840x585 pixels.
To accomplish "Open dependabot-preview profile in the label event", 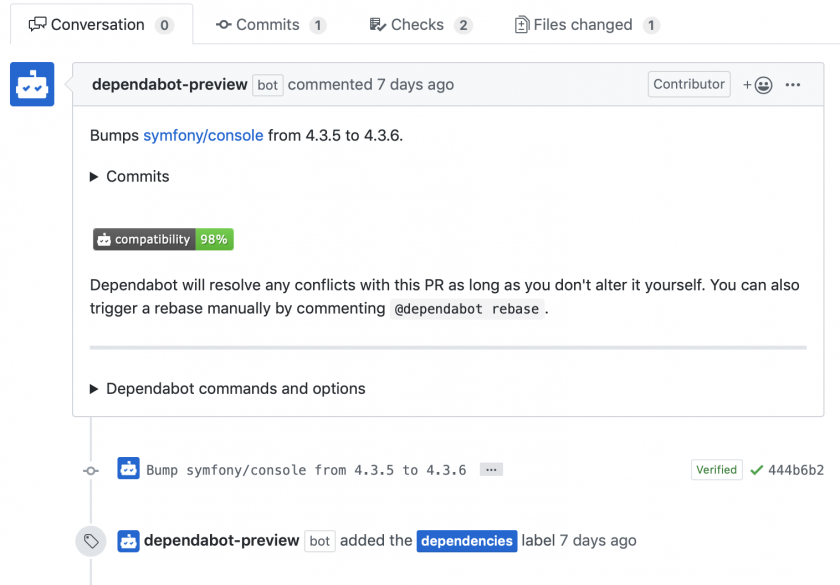I will tap(221, 541).
